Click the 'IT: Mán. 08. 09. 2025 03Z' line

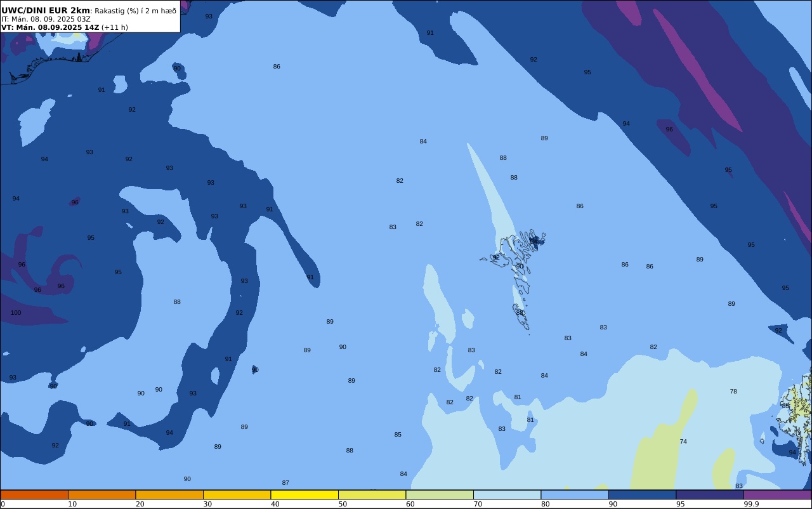click(46, 19)
